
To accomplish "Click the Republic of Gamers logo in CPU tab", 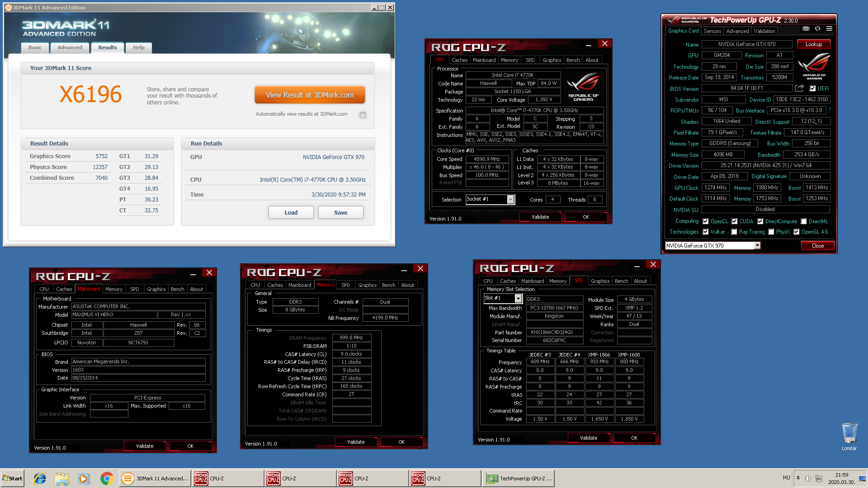I will pos(583,86).
